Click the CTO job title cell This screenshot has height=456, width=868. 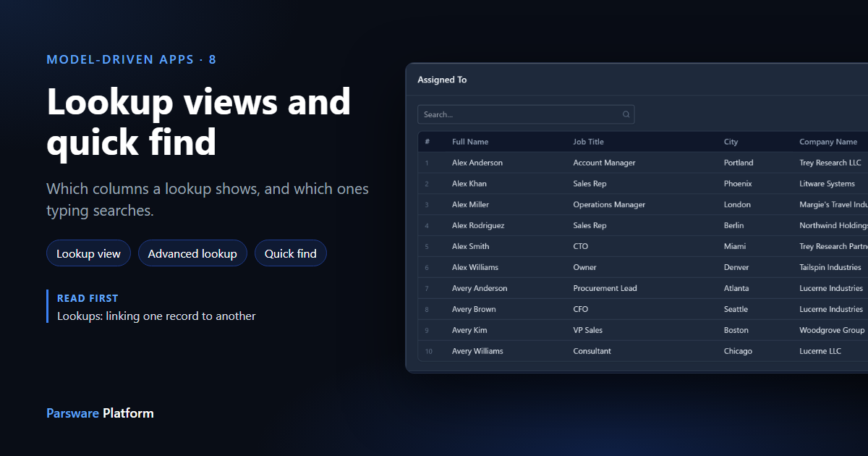pos(581,247)
